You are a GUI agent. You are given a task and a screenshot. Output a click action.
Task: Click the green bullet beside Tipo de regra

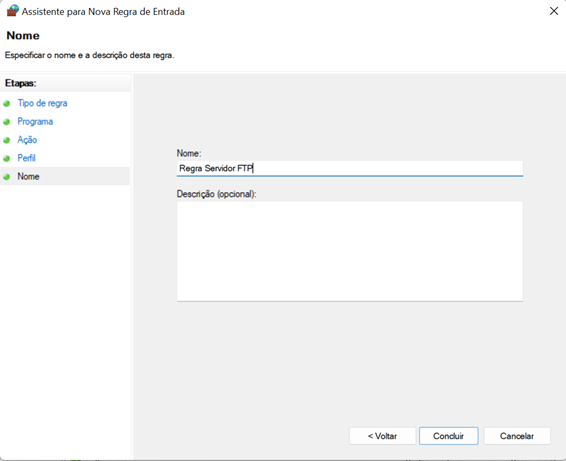(x=6, y=104)
